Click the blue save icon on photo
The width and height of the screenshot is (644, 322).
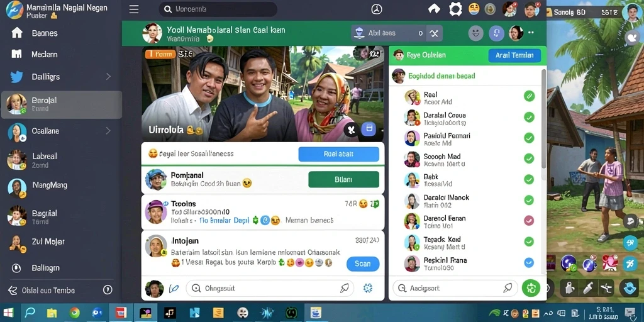point(369,129)
